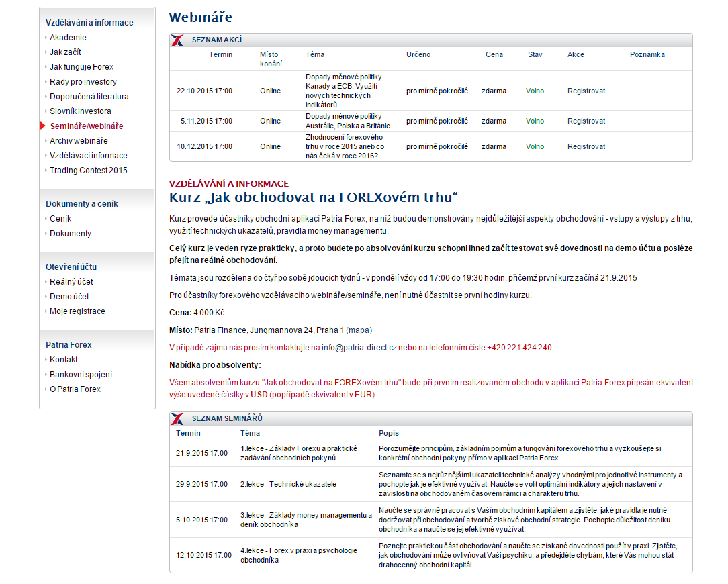Click Reálný účet link
This screenshot has width=728, height=584.
click(71, 282)
